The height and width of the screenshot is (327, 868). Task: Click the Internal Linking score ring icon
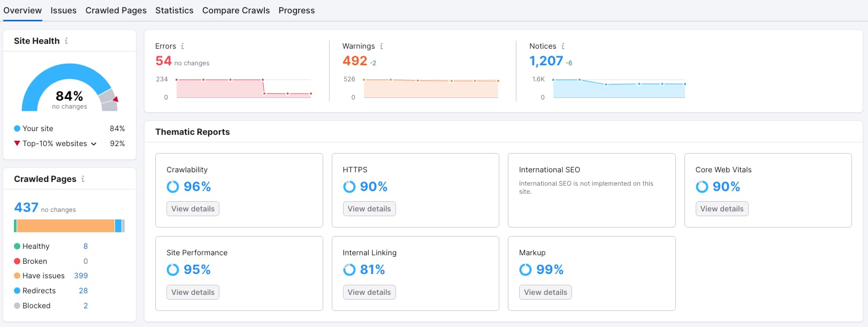coord(349,270)
